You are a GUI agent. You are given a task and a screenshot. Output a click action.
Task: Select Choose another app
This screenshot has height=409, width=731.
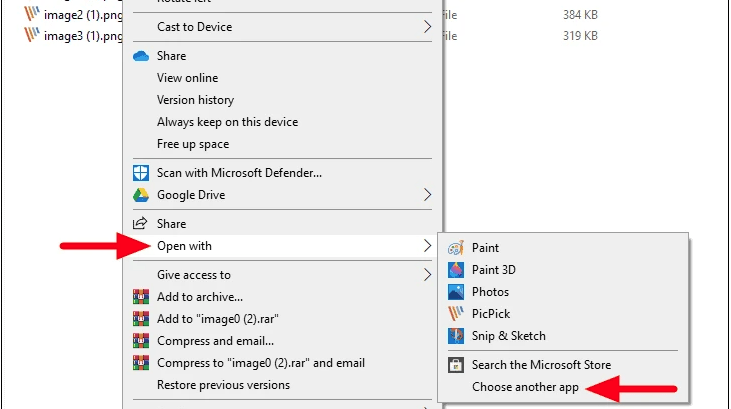563,387
